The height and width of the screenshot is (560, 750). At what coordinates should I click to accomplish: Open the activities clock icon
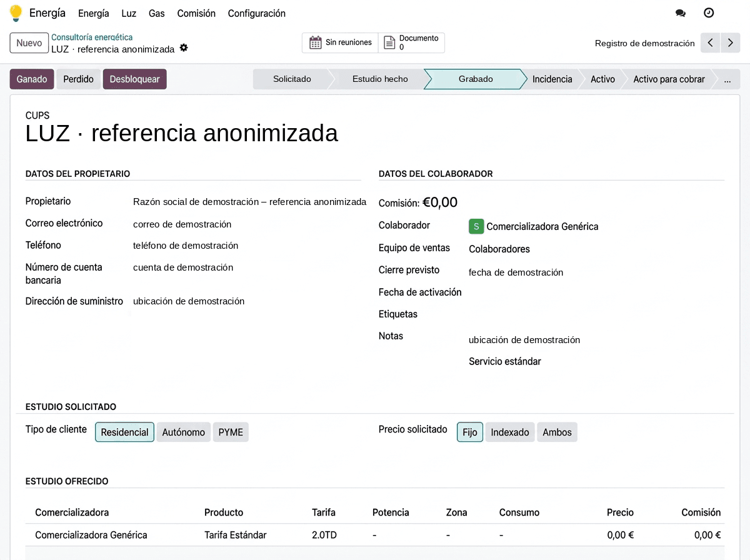click(709, 13)
